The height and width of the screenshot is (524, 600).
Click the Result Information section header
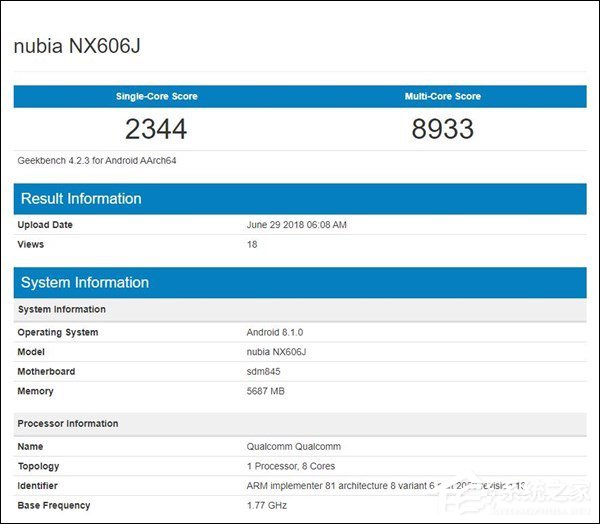coord(300,199)
